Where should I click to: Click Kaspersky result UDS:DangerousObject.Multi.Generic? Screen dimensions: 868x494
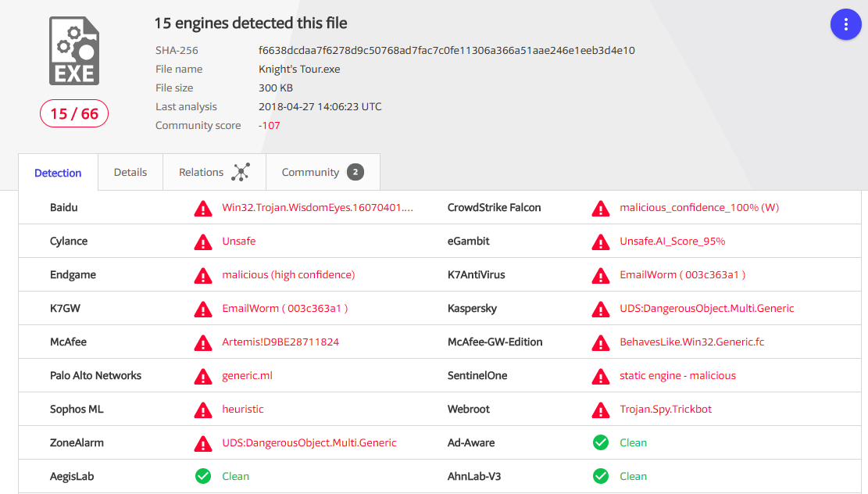(x=707, y=309)
